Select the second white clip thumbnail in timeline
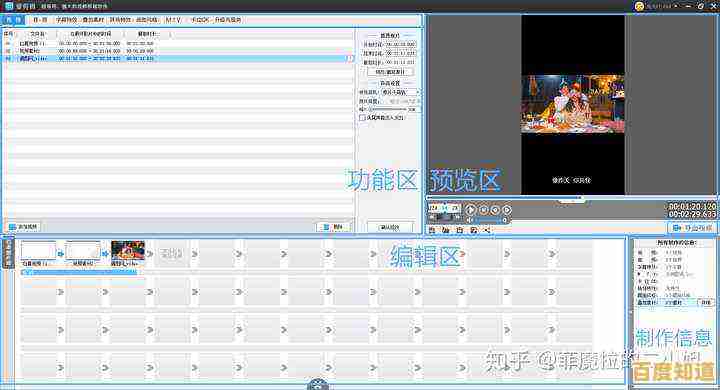The width and height of the screenshot is (720, 390). point(83,251)
